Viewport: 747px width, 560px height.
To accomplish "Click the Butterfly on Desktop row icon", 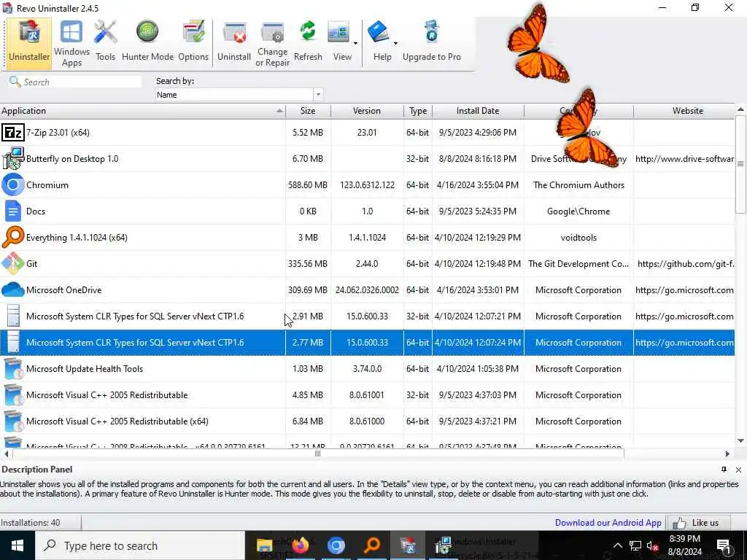I will [13, 158].
